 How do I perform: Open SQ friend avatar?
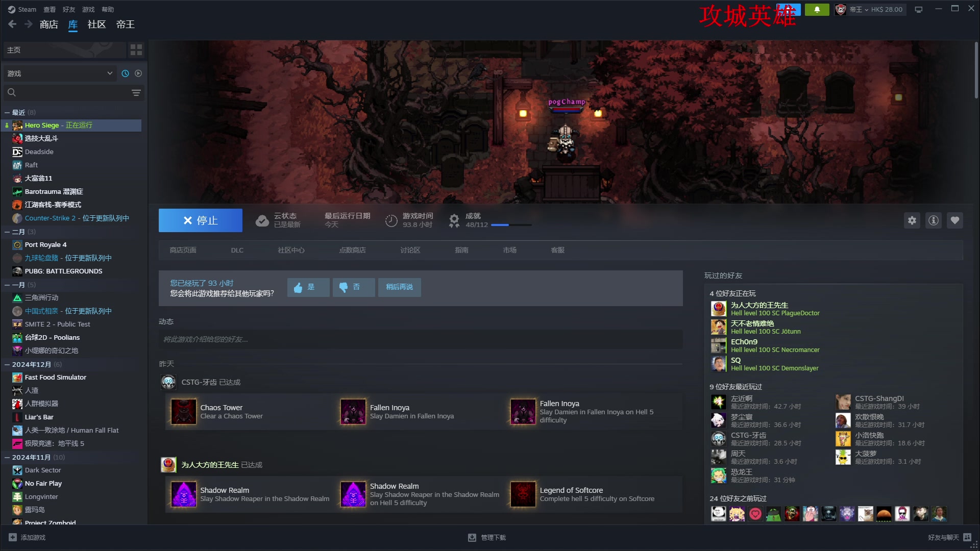(x=719, y=364)
